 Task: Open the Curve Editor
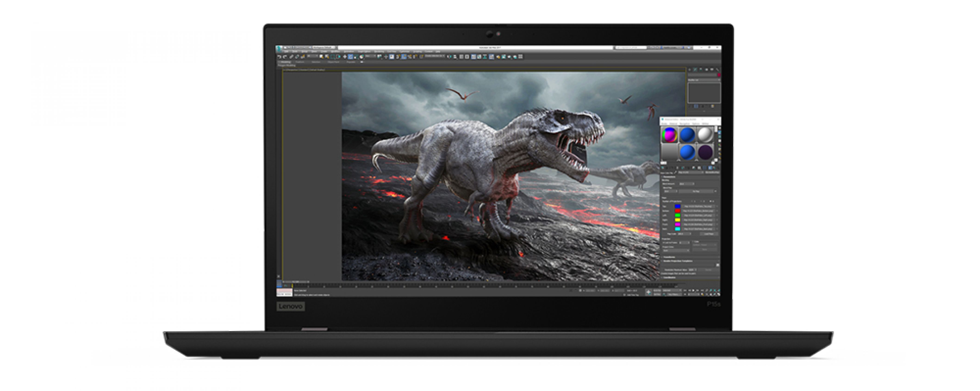pos(479,57)
